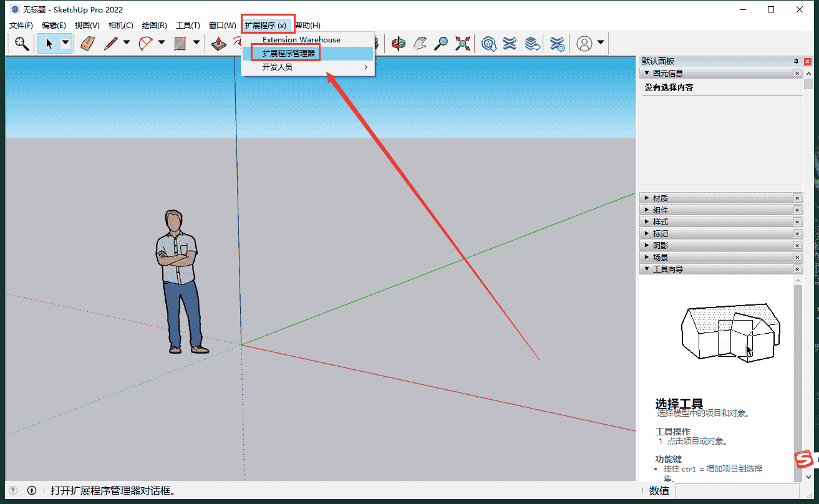Screen dimensions: 819x504
Task: Click the 扩展程序 (x) menu
Action: coord(266,26)
